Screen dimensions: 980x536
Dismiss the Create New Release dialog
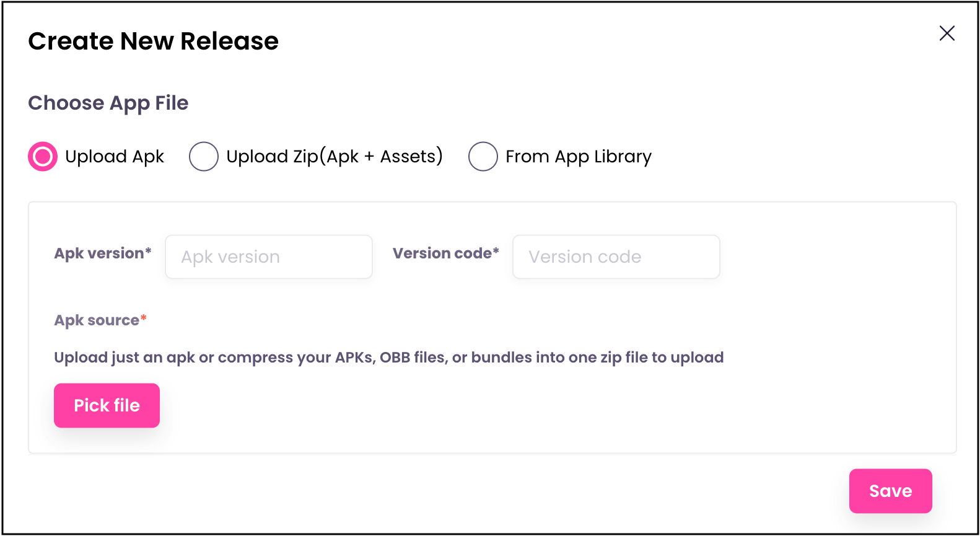point(947,34)
